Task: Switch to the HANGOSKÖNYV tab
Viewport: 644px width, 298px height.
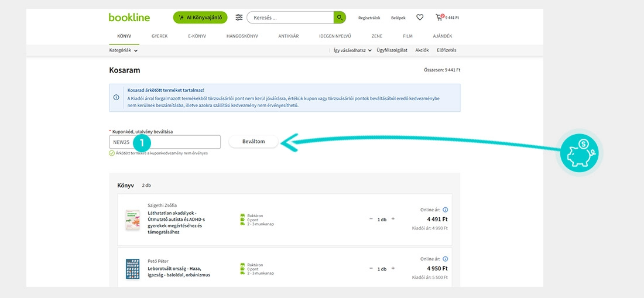Action: [x=242, y=36]
